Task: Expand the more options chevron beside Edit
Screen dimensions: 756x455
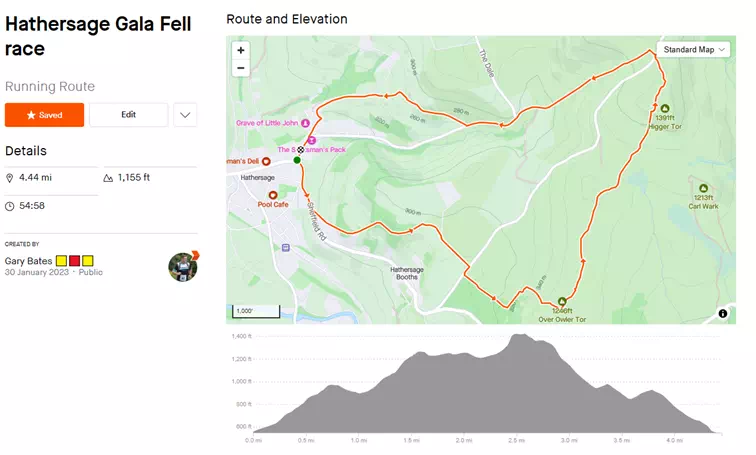Action: click(185, 115)
